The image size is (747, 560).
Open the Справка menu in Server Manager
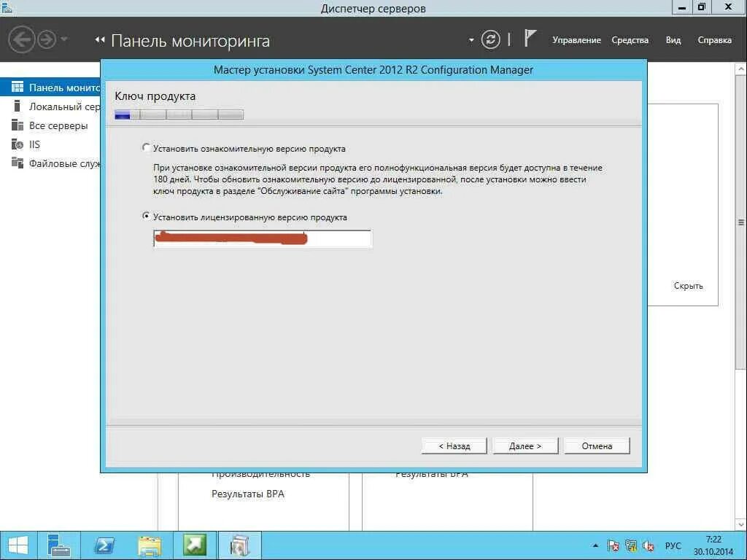[x=715, y=41]
